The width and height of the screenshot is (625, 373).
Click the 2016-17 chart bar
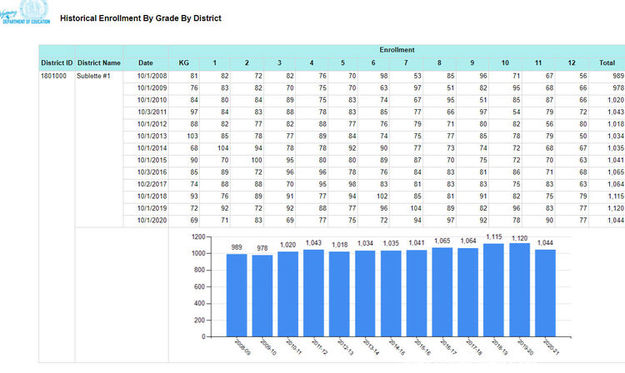(x=442, y=292)
